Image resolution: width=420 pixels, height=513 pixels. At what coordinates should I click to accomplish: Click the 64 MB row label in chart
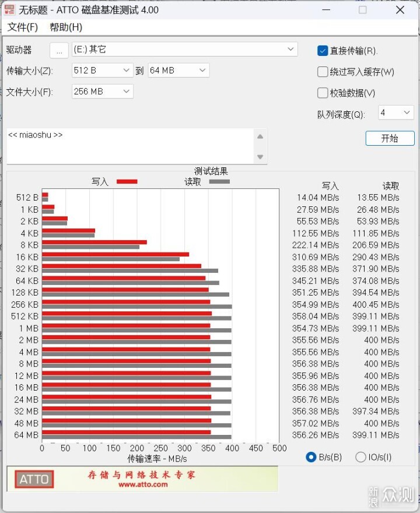click(x=26, y=435)
